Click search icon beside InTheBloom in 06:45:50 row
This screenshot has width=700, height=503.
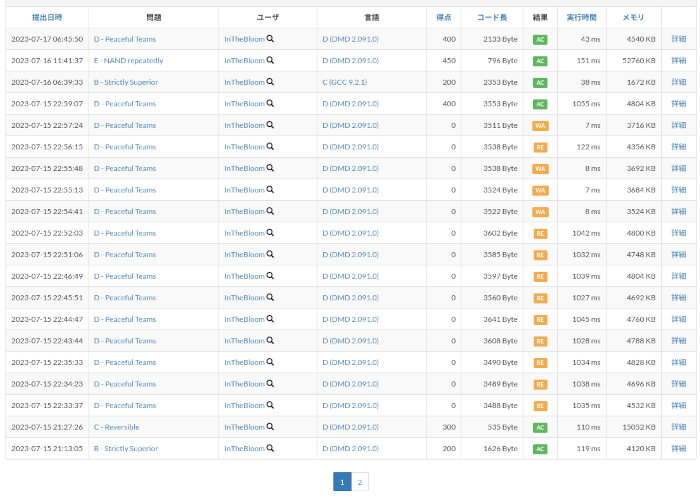pyautogui.click(x=270, y=39)
